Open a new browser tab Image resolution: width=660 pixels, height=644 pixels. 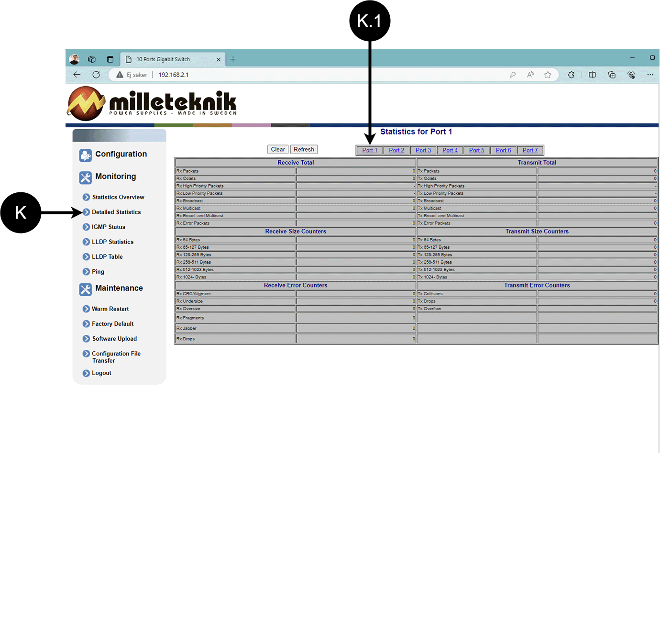tap(233, 59)
